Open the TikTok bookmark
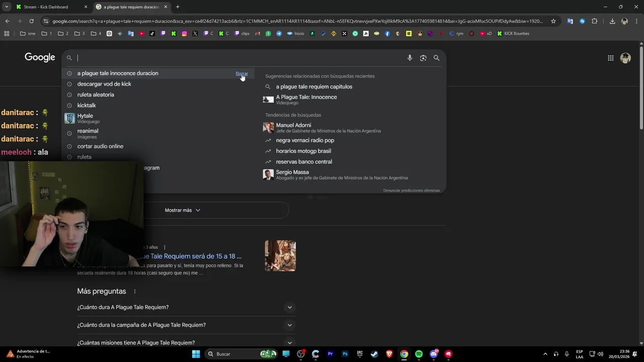Screen dimensions: 644x362 (152, 34)
